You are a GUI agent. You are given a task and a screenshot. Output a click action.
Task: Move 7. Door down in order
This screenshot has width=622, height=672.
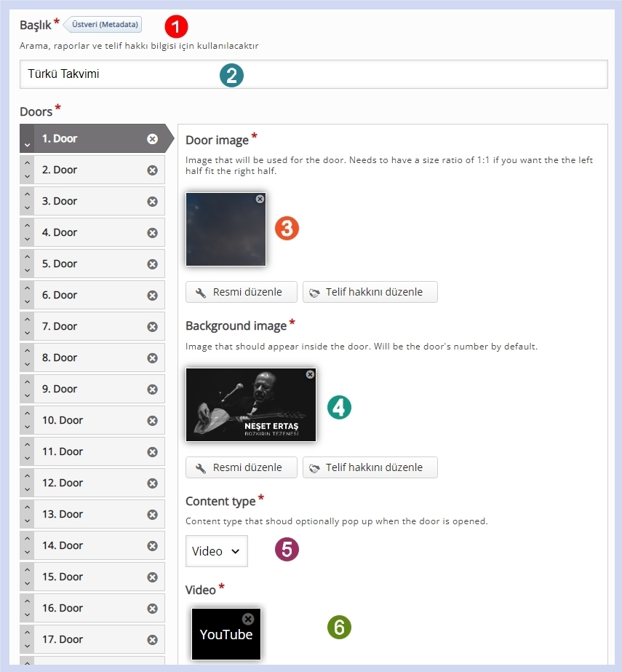(27, 333)
